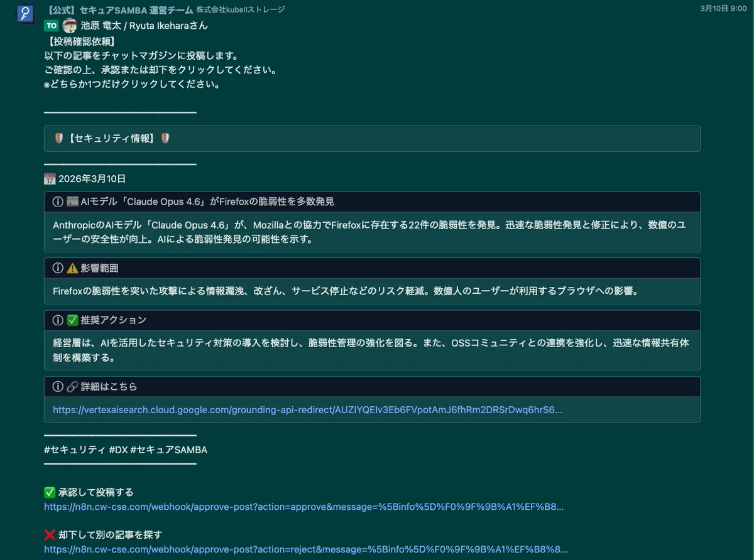
Task: Click the 【セキュリティ情報】 info box
Action: pos(372,139)
